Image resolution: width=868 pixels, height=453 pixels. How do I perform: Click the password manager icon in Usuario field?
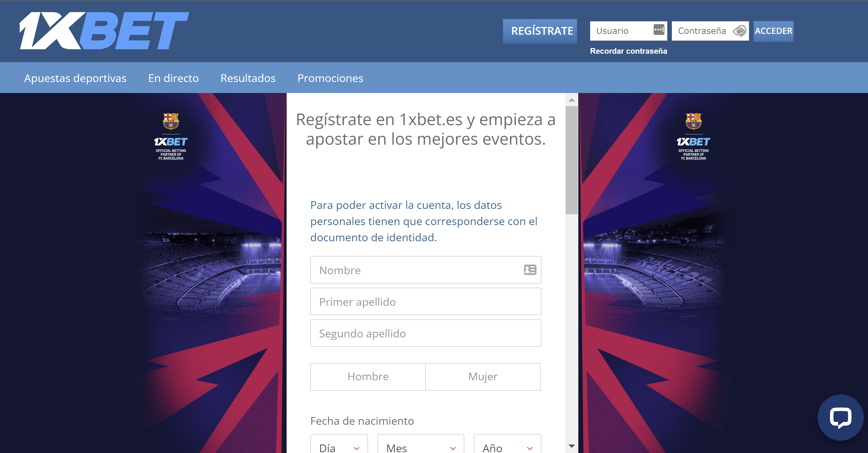659,30
